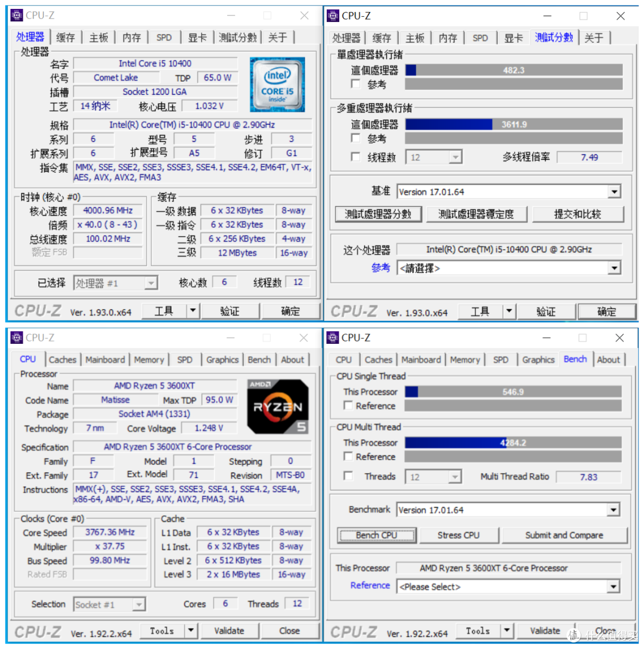Click the Bench CPU button
Screen dimensions: 644x649
(x=376, y=535)
